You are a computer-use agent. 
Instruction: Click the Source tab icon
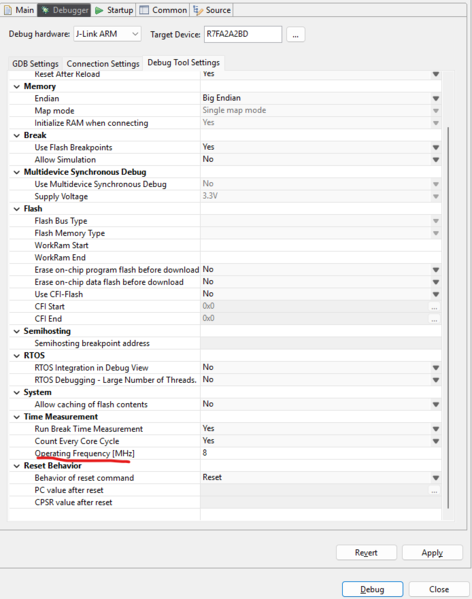[x=198, y=10]
